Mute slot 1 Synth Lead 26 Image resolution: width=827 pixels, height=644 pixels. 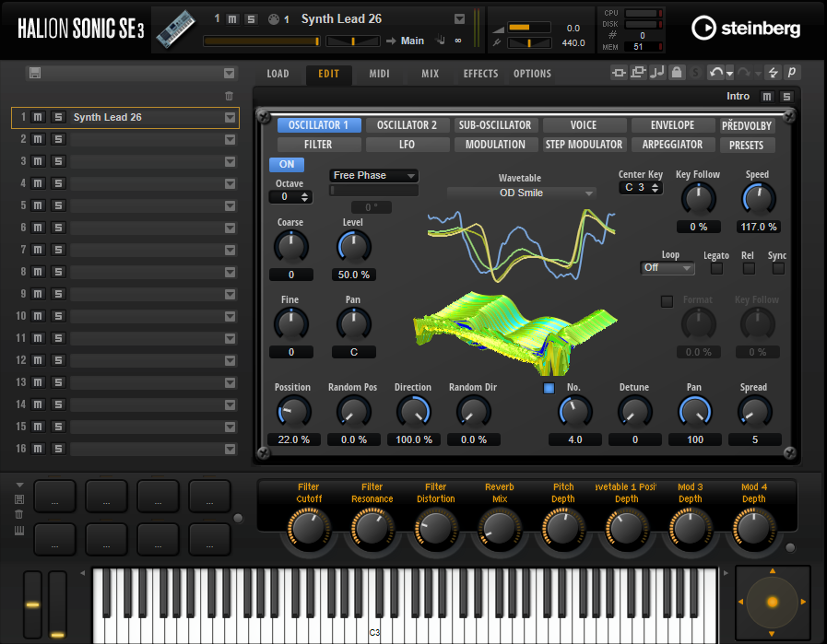pyautogui.click(x=38, y=117)
